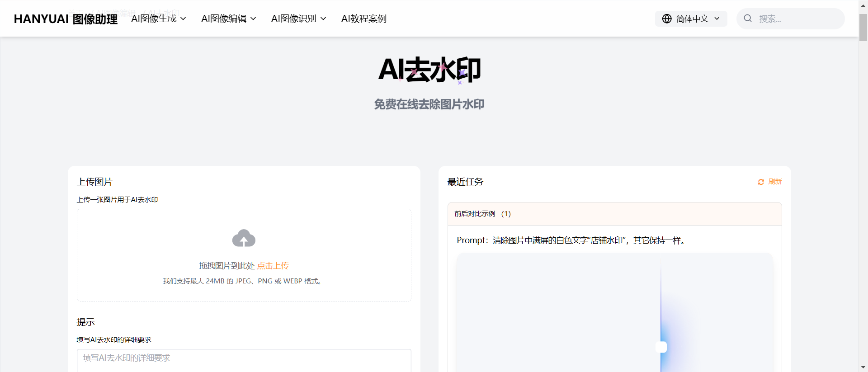Click the 点击上传 link

click(x=273, y=266)
